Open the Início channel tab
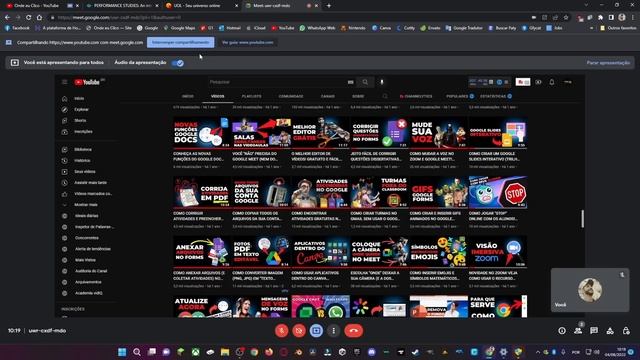 click(188, 96)
